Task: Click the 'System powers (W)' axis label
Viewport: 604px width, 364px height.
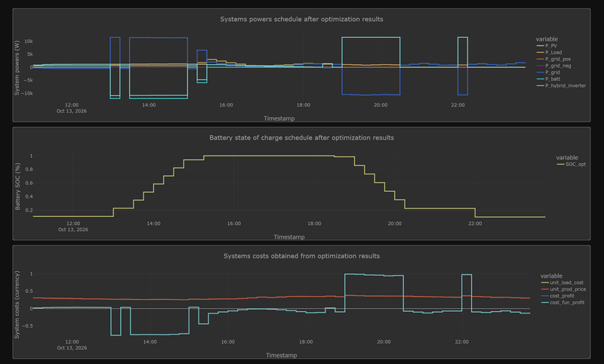Action: click(17, 68)
